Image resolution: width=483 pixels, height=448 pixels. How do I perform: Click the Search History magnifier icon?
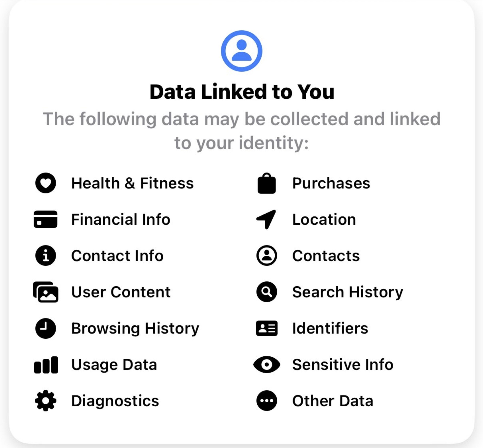267,292
